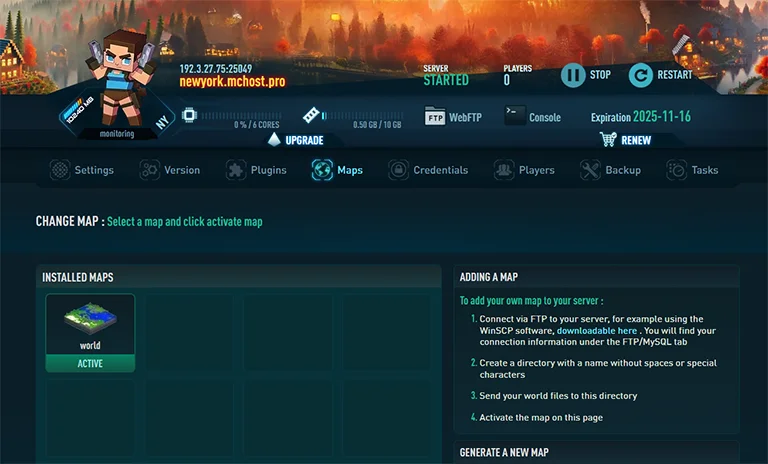The height and width of the screenshot is (464, 768).
Task: Click the CPU usage progress bar
Action: (x=240, y=116)
